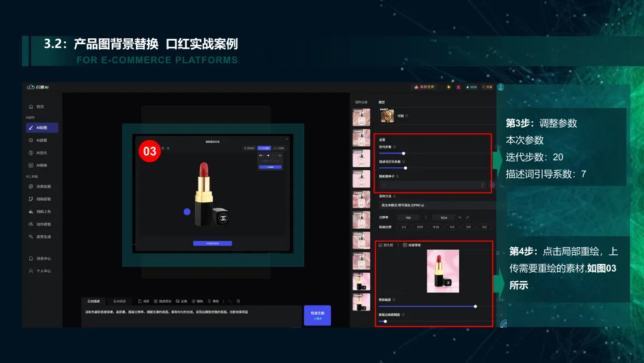Open the 5858 points balance
Screen dimensions: 644x363
click(x=472, y=87)
